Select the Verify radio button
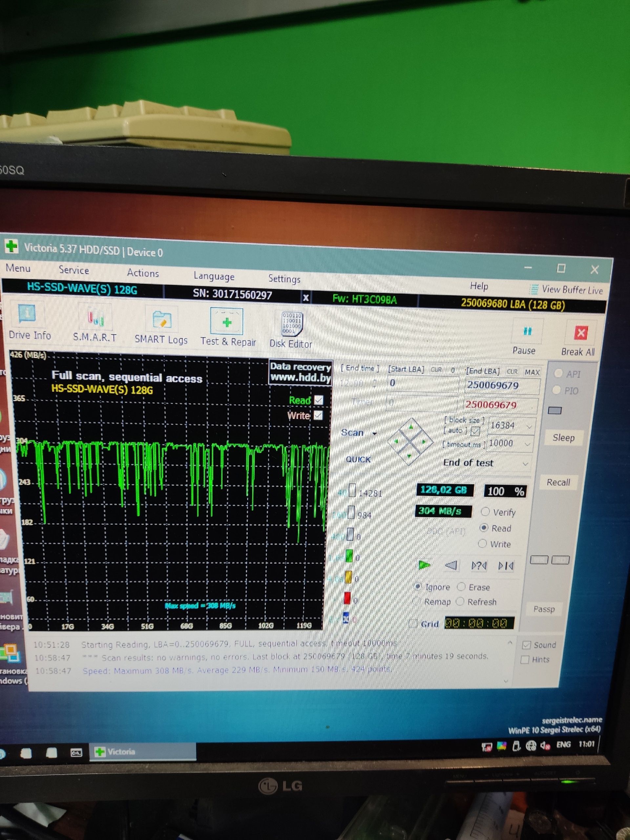 (485, 512)
